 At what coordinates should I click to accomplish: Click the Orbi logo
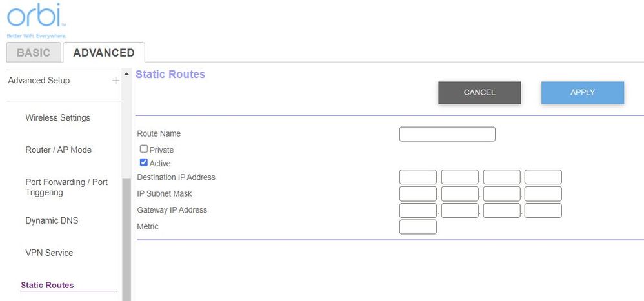36,21
